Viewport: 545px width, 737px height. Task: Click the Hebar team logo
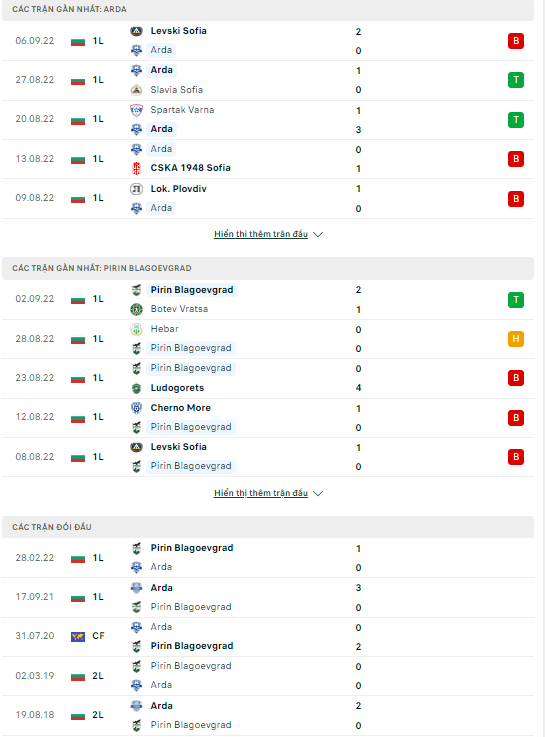tap(136, 329)
